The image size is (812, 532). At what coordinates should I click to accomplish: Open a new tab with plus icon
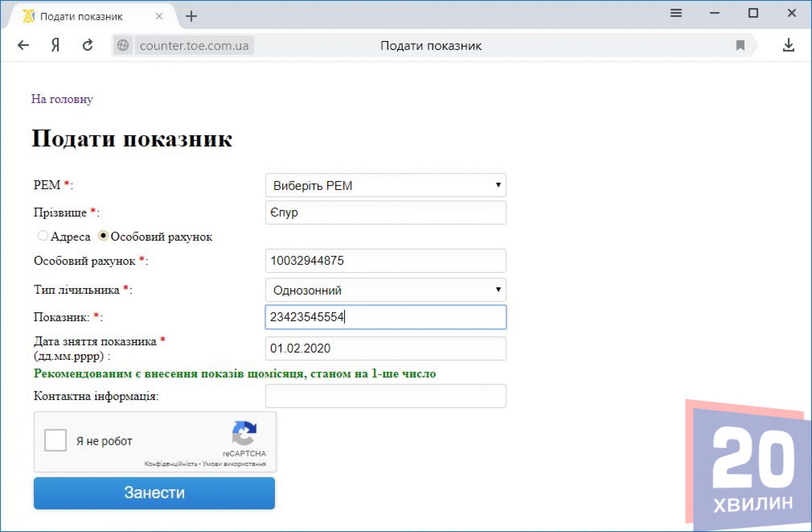(x=191, y=16)
